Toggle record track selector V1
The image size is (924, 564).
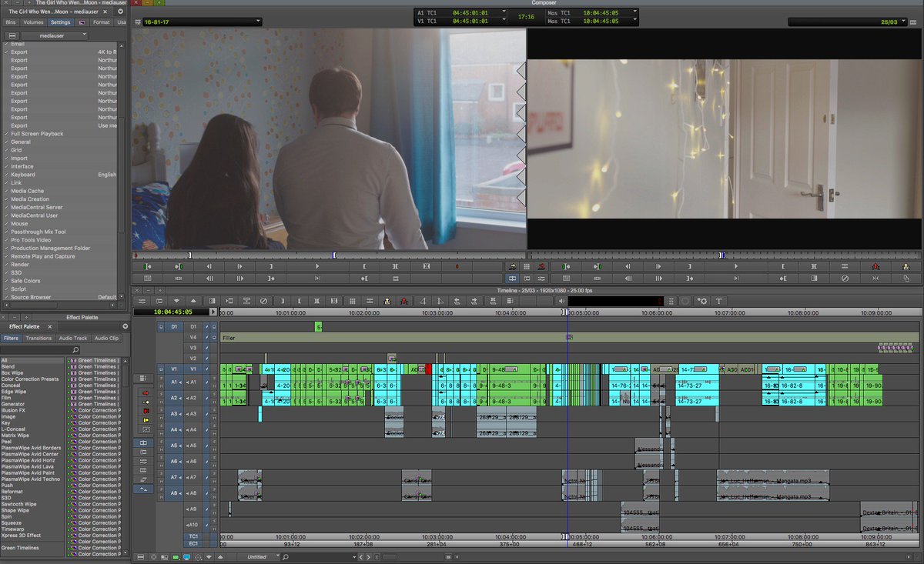pos(193,369)
